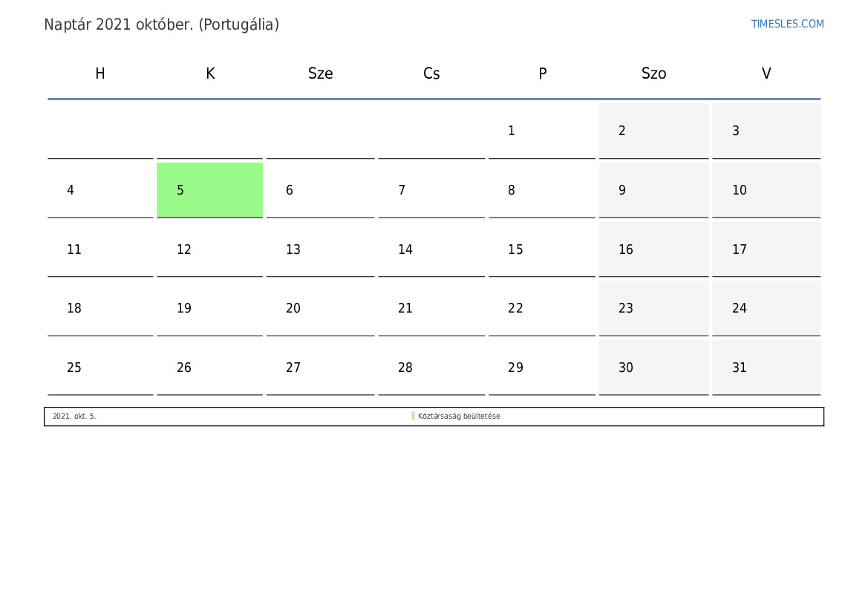Image resolution: width=868 pixels, height=614 pixels.
Task: Click the V Sunday column header
Action: pyautogui.click(x=766, y=74)
